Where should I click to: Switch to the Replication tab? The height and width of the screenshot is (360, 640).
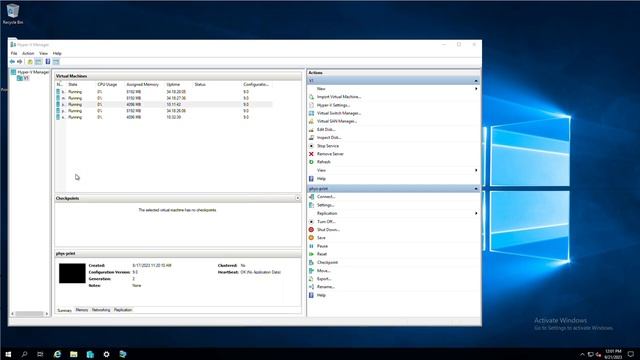pos(123,310)
